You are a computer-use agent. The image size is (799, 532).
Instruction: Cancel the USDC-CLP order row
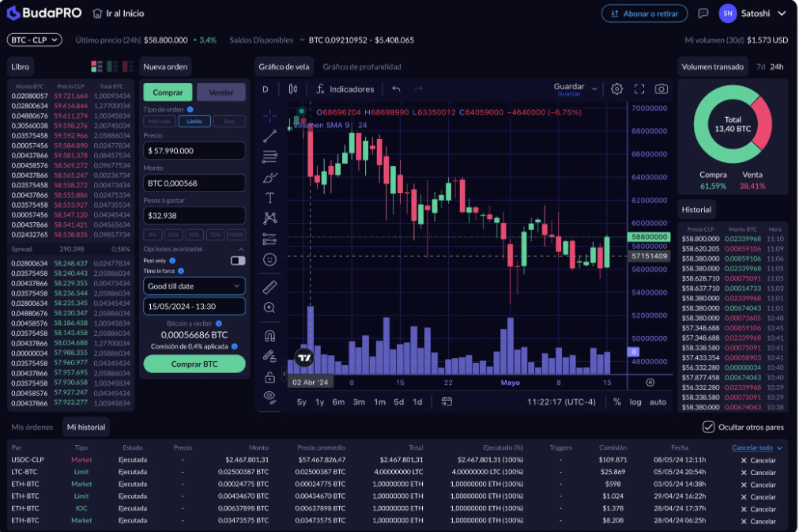[759, 460]
